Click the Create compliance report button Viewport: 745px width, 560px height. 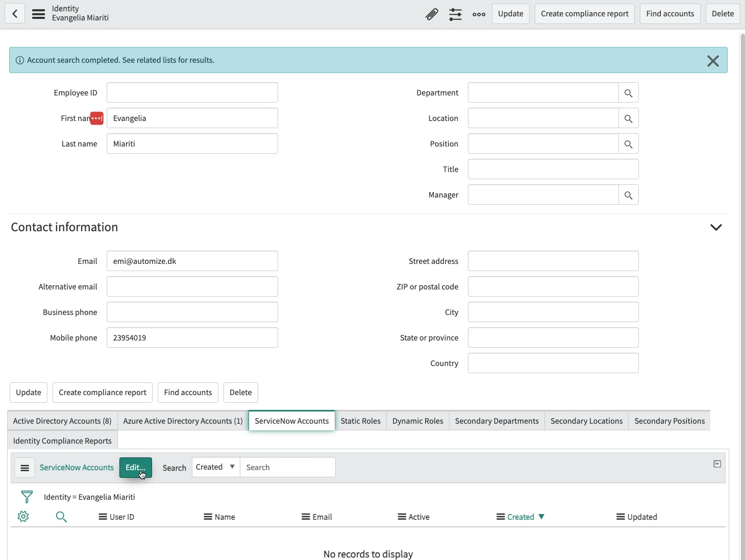pyautogui.click(x=584, y=14)
